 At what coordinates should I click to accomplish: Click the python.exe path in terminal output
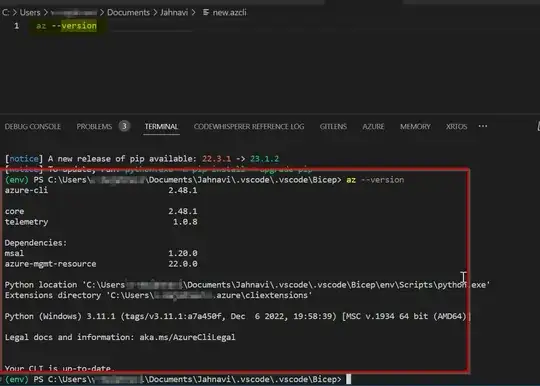coord(286,285)
